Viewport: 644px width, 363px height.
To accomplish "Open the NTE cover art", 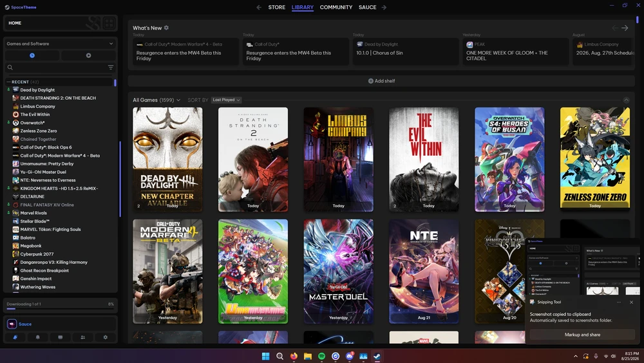I will click(x=424, y=272).
